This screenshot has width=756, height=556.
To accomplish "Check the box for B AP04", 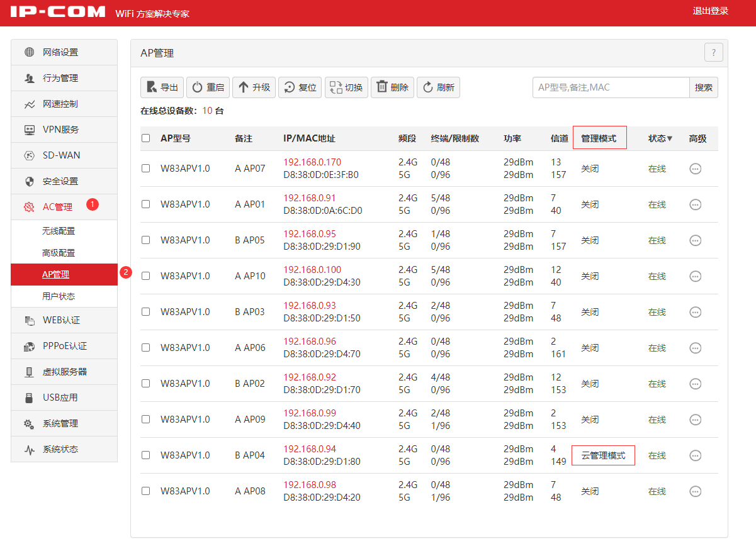I will (x=146, y=455).
